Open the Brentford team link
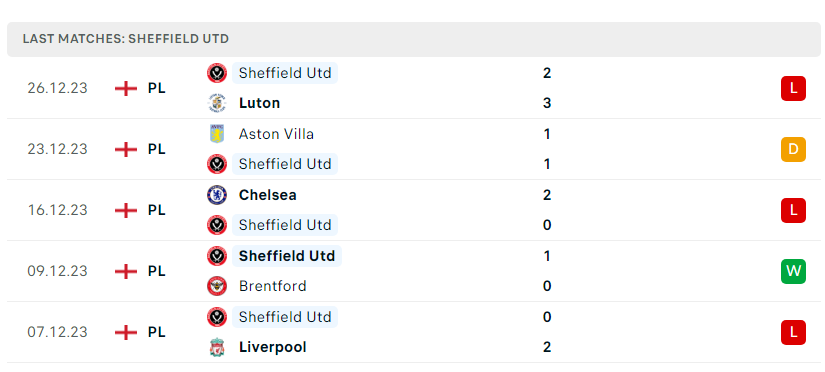Viewport: 825px width, 372px height. point(273,286)
